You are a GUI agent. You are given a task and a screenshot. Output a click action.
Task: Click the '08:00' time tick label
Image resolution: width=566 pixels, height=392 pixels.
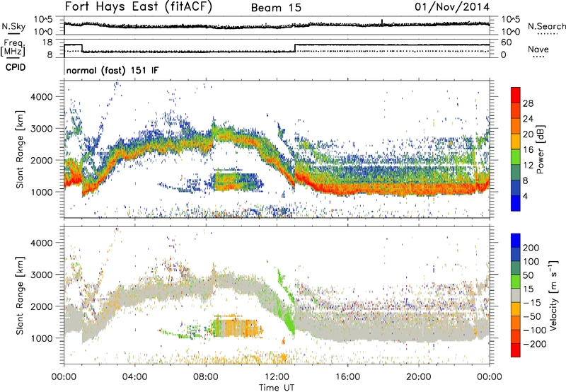(x=206, y=377)
